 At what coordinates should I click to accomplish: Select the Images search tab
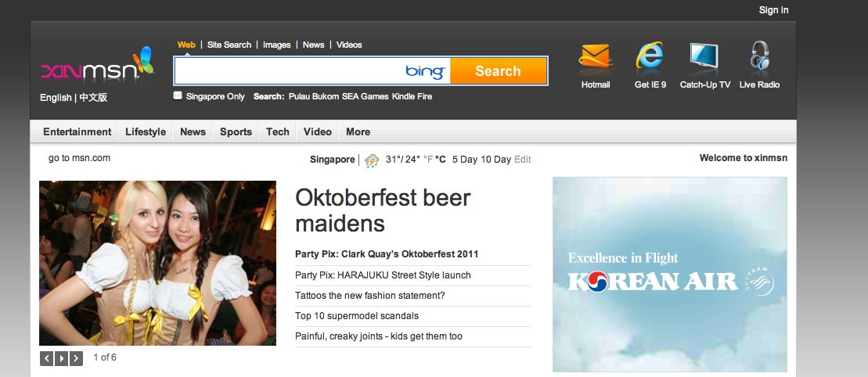point(277,45)
